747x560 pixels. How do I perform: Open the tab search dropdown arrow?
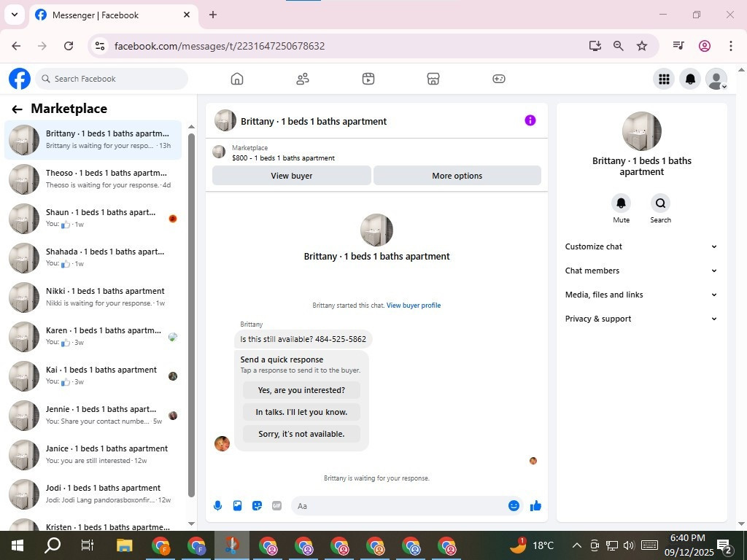(x=15, y=15)
